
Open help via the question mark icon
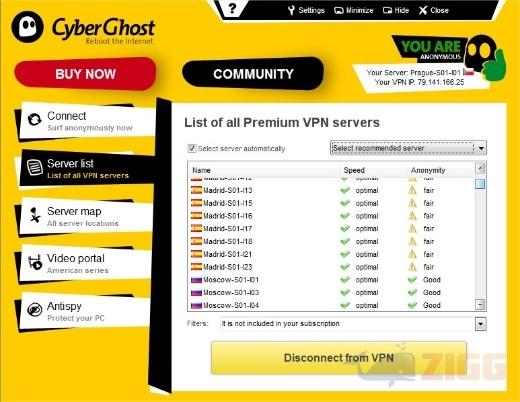(233, 8)
